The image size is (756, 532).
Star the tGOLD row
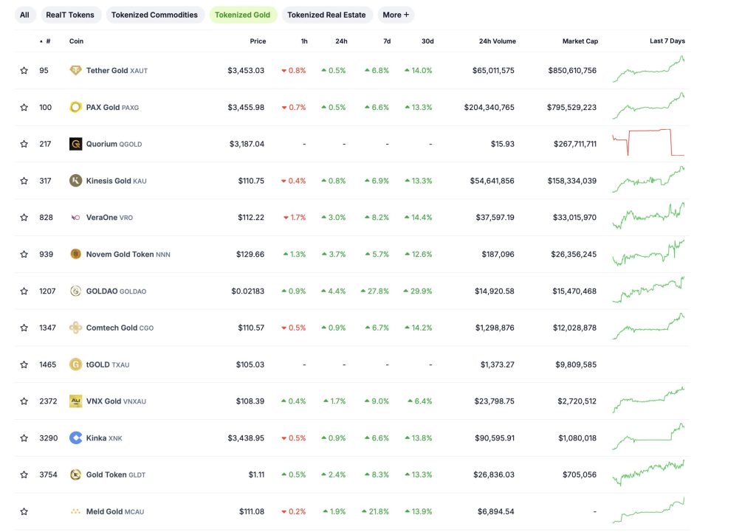click(x=24, y=365)
